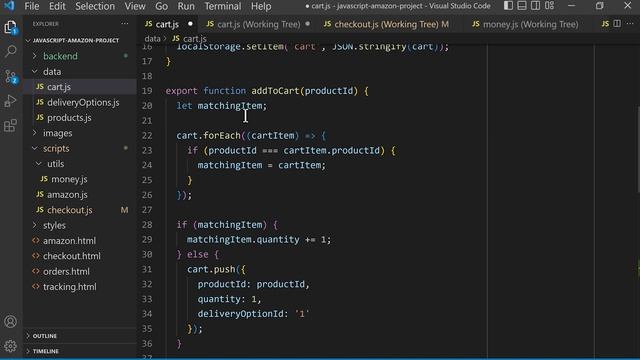Close cart.js tab via unsaved dot
The width and height of the screenshot is (640, 360).
coord(190,24)
